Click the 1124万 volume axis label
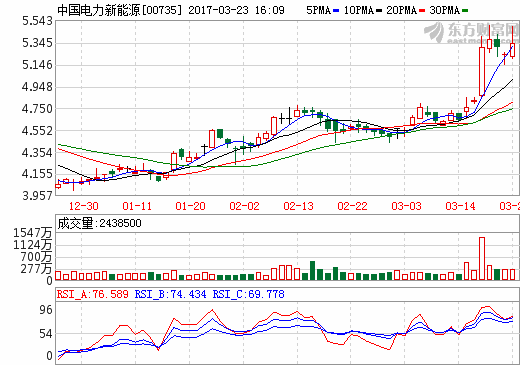Viewport: 520px width, 365px height. tap(33, 245)
